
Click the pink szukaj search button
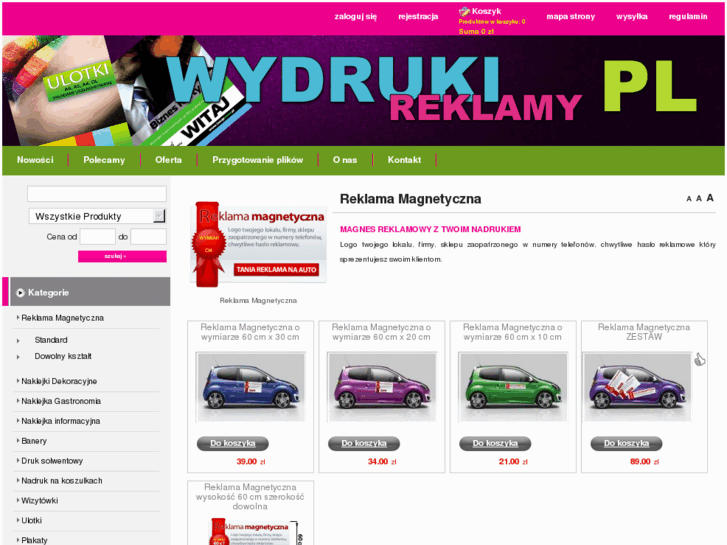pos(122,256)
